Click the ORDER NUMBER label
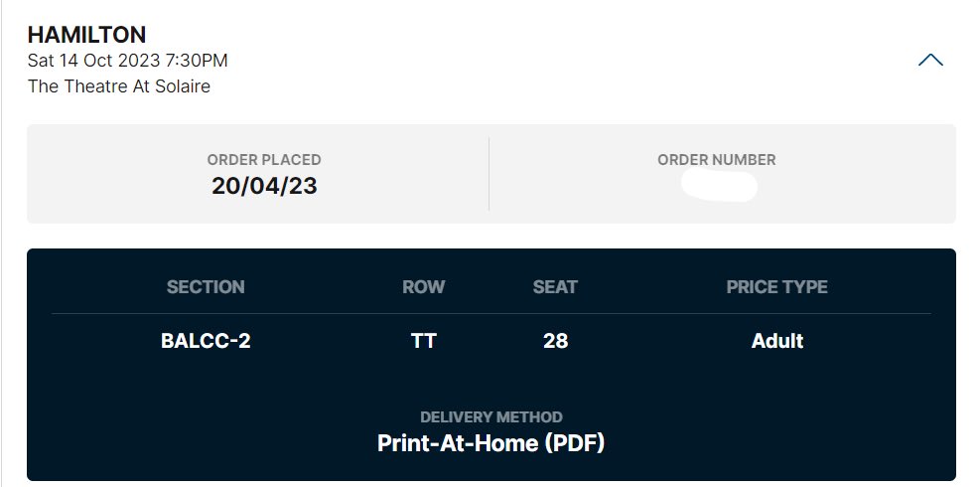980x487 pixels. [716, 160]
